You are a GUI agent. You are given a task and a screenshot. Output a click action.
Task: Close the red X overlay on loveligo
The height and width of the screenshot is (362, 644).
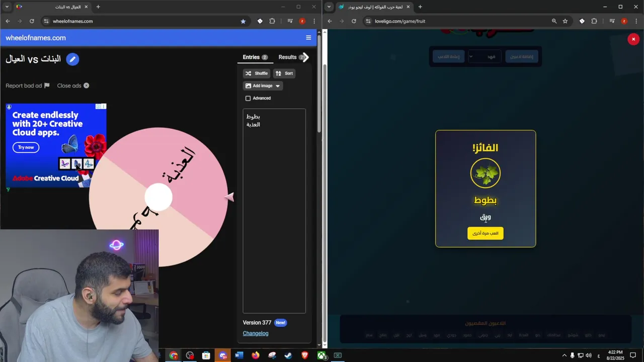click(633, 39)
